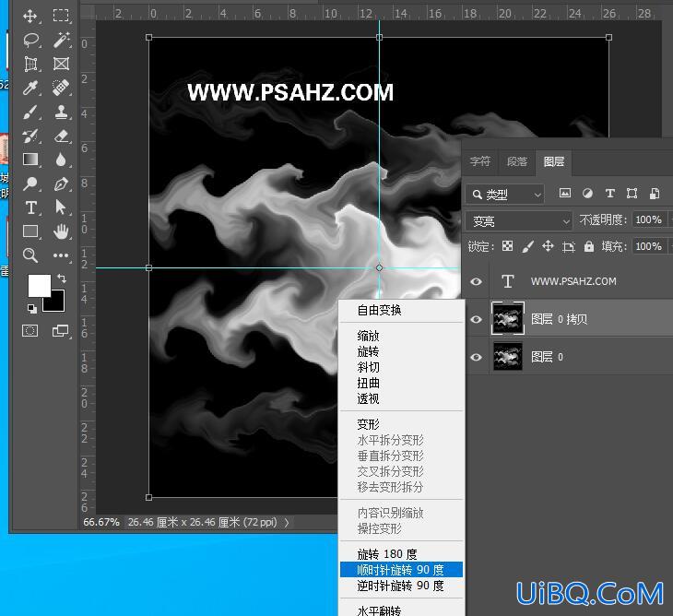Select the Gradient tool
This screenshot has height=616, width=673.
(30, 160)
